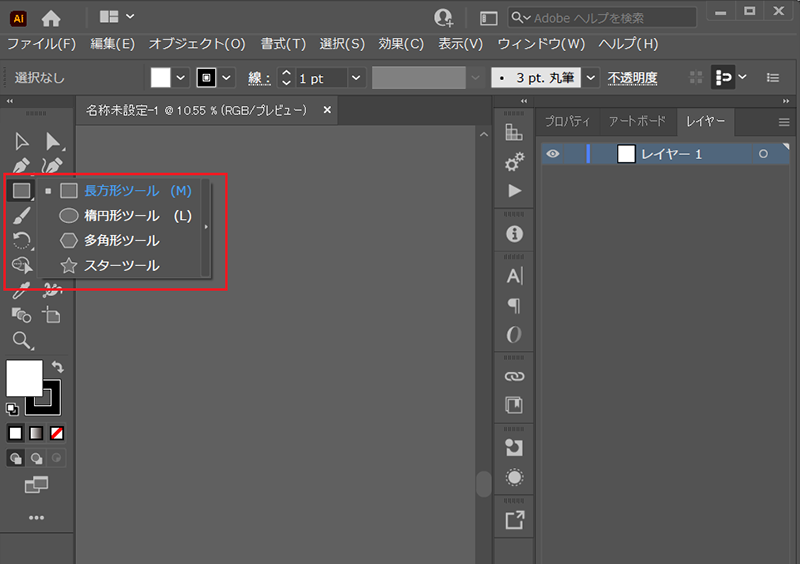Viewport: 800px width, 564px height.
Task: Open the Info panel icon in dock
Action: [515, 233]
